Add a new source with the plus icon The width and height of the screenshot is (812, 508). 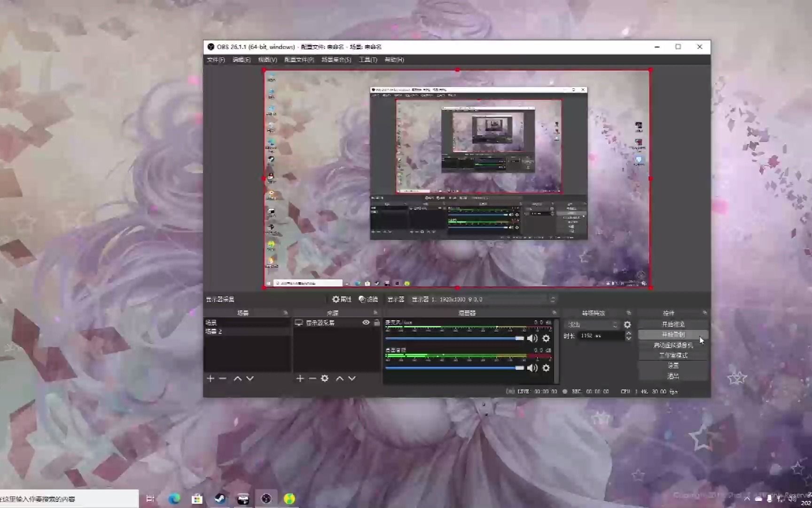300,379
